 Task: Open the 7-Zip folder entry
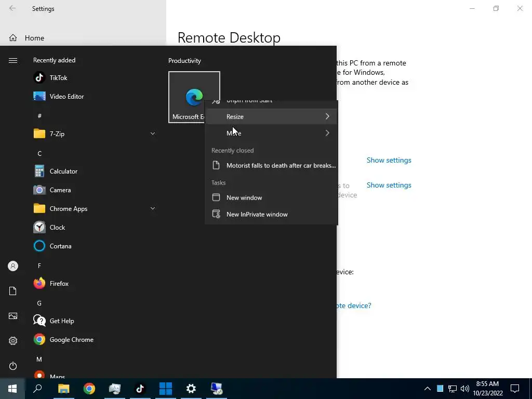coord(94,134)
